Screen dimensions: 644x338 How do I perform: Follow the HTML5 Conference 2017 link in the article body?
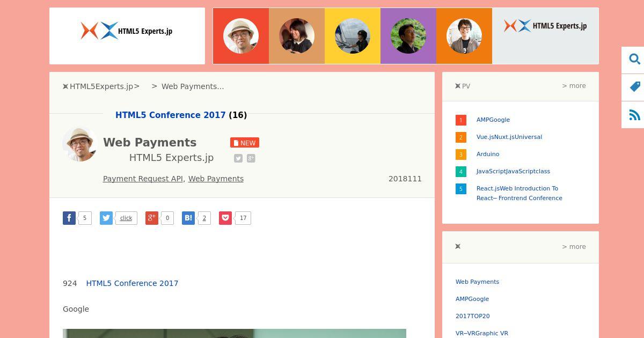[132, 283]
